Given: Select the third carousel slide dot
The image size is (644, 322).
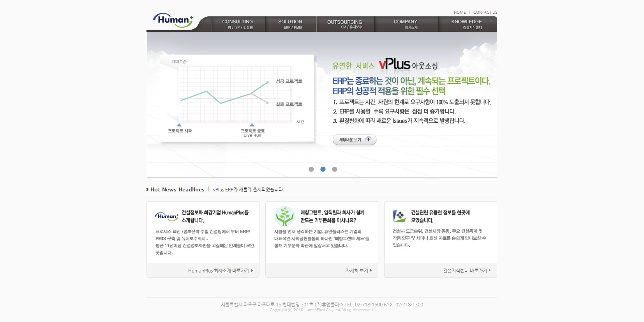Looking at the screenshot, I should [x=335, y=169].
